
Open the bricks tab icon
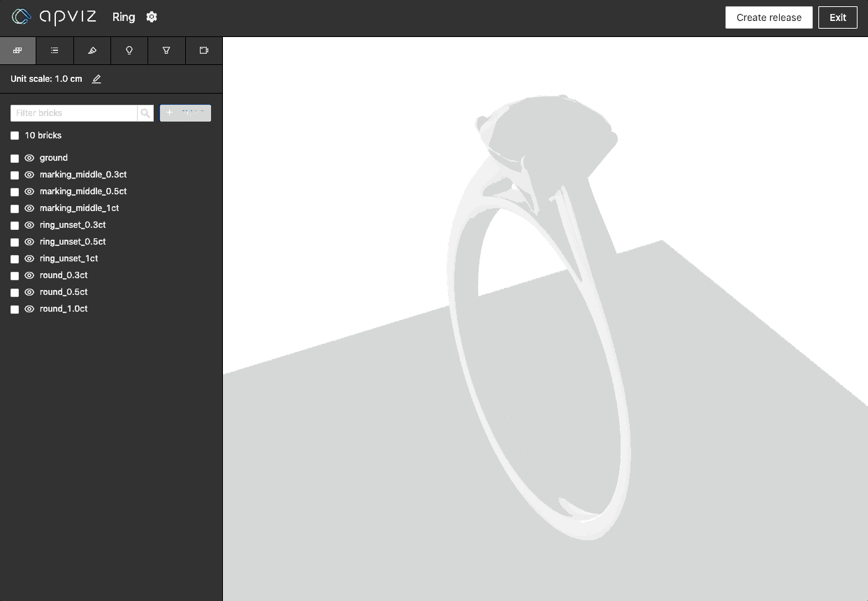point(17,51)
